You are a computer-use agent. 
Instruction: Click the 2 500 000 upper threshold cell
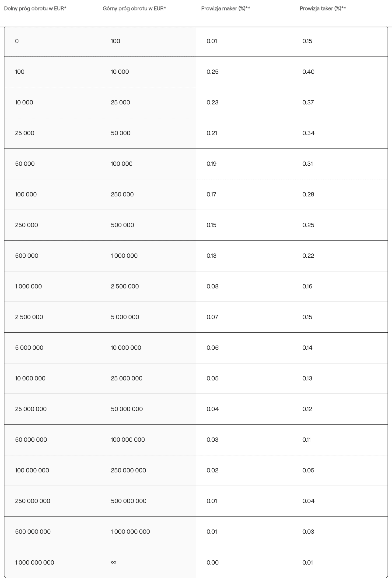click(125, 286)
